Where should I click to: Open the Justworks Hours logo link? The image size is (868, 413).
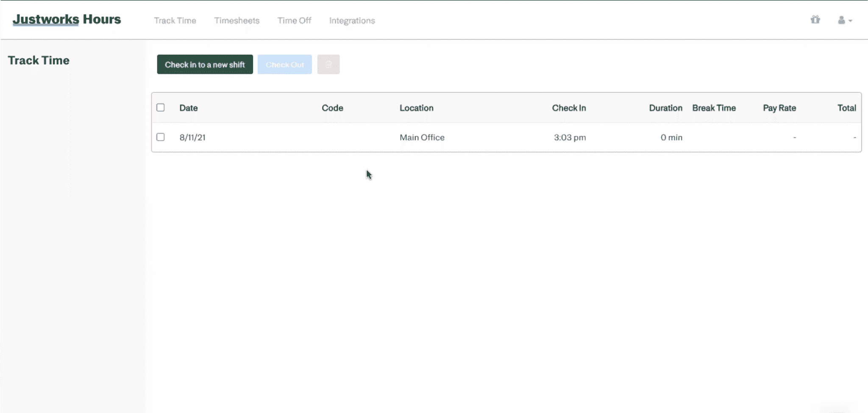pyautogui.click(x=67, y=19)
